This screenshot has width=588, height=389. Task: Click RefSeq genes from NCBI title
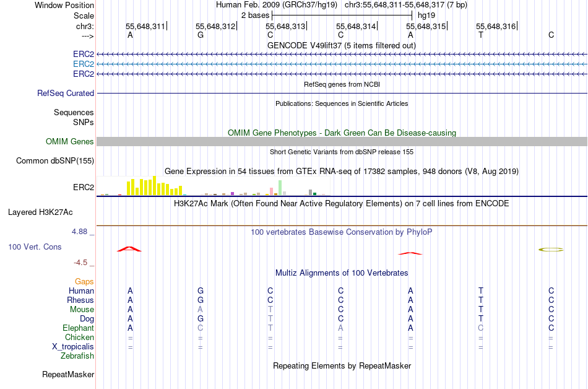[x=342, y=84]
